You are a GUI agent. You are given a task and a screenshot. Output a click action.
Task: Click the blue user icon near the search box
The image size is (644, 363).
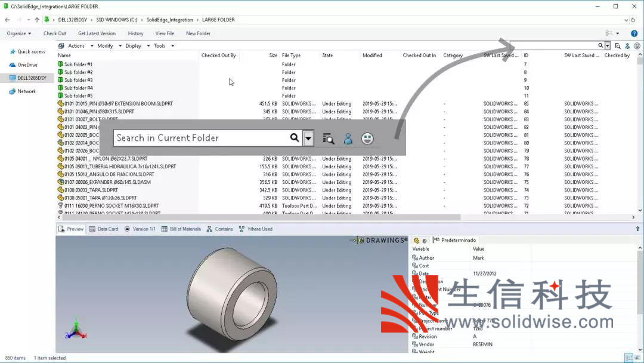627,45
